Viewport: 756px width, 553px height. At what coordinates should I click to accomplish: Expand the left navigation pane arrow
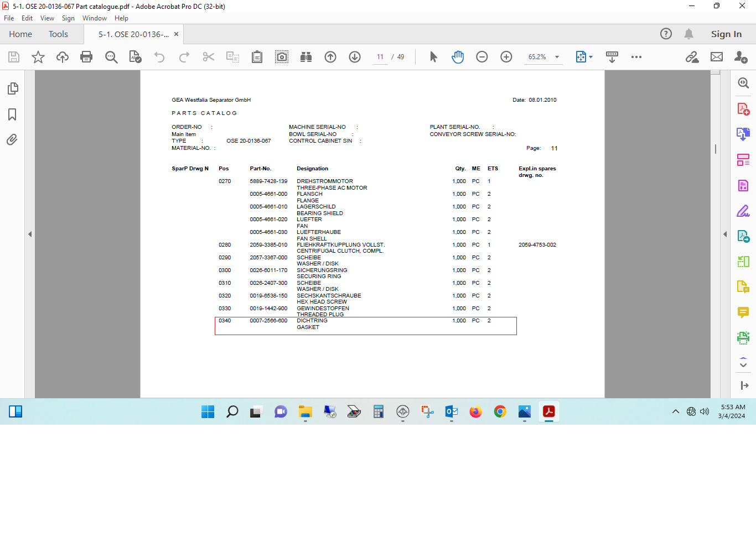point(30,234)
